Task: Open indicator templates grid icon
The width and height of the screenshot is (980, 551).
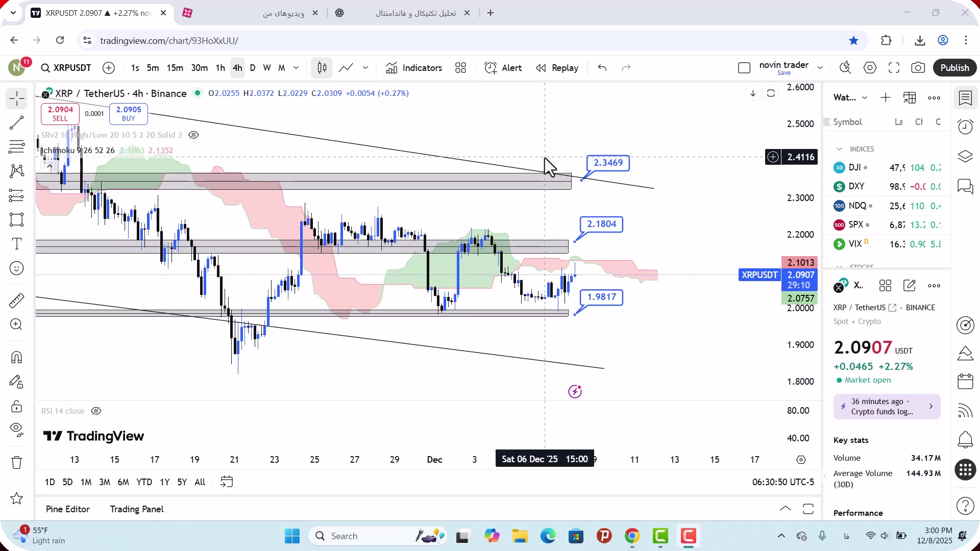Action: 460,68
